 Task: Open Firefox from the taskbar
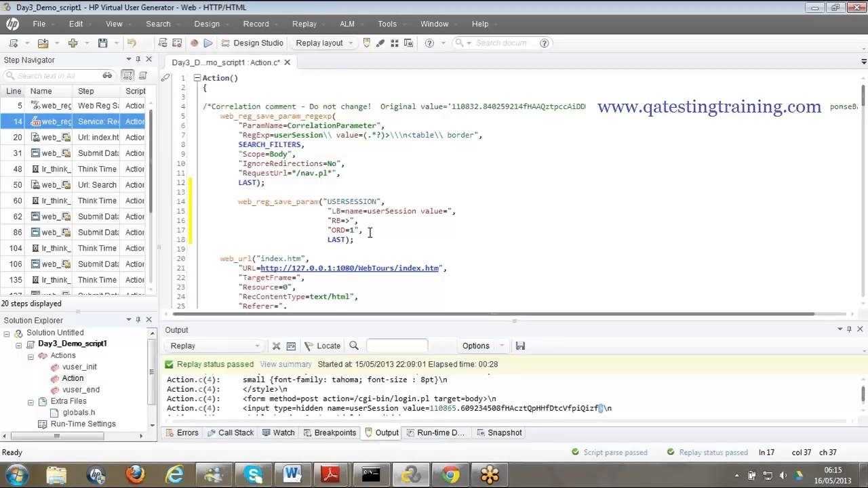click(135, 474)
